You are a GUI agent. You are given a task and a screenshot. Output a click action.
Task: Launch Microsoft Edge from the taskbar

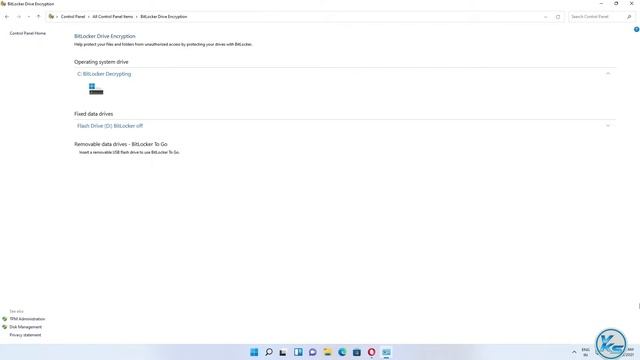click(x=342, y=352)
